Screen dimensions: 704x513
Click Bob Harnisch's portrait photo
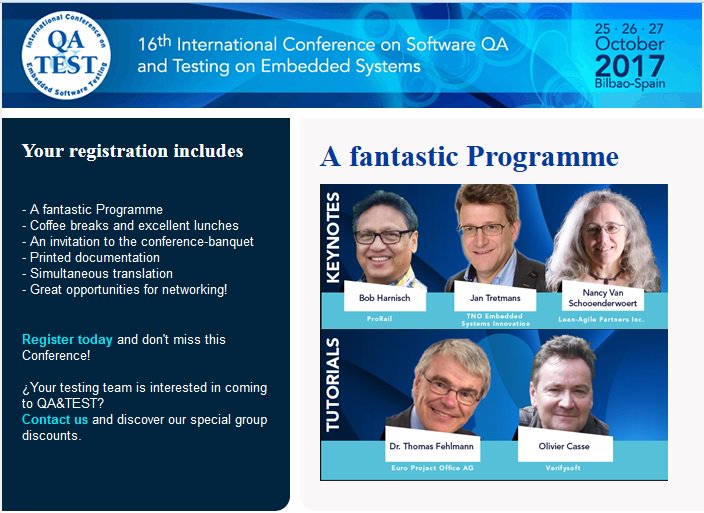click(x=386, y=238)
